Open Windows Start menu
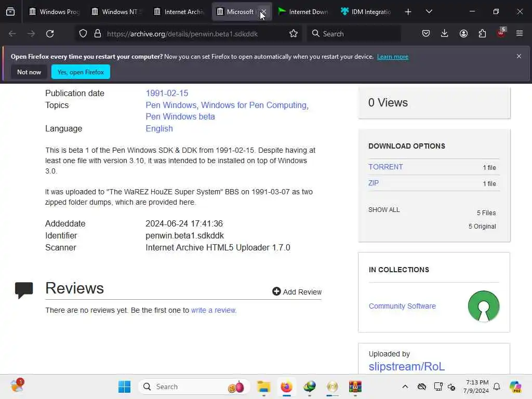 (x=125, y=387)
